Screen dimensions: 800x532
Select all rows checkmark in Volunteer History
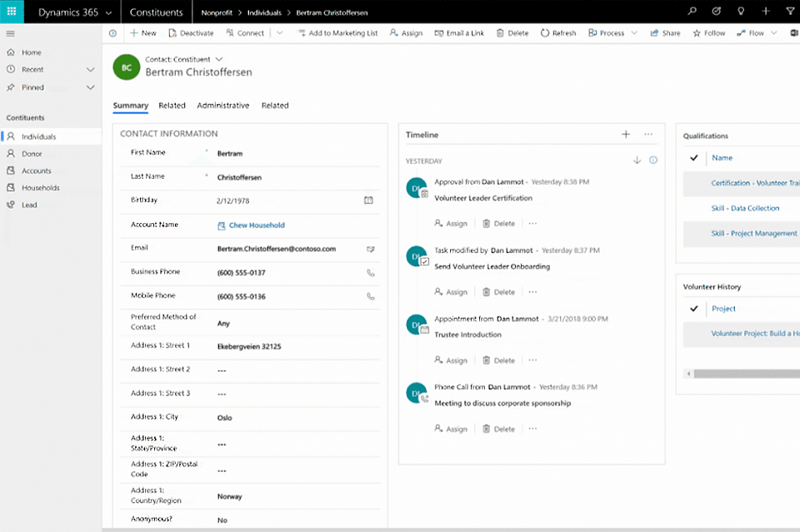[693, 309]
